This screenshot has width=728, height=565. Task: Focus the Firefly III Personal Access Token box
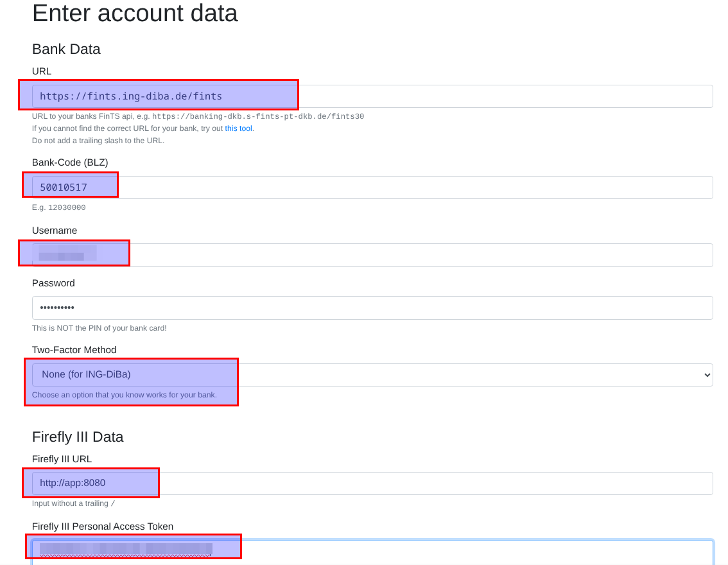(x=372, y=552)
